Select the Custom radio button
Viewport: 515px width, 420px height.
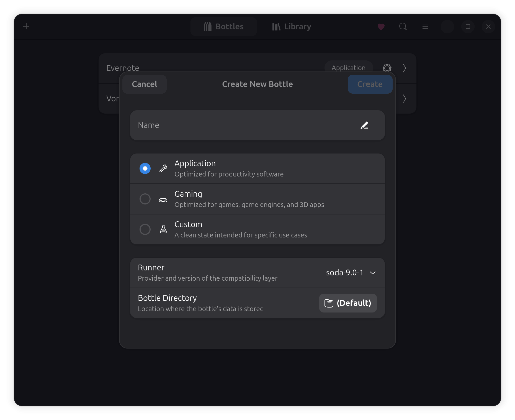145,229
